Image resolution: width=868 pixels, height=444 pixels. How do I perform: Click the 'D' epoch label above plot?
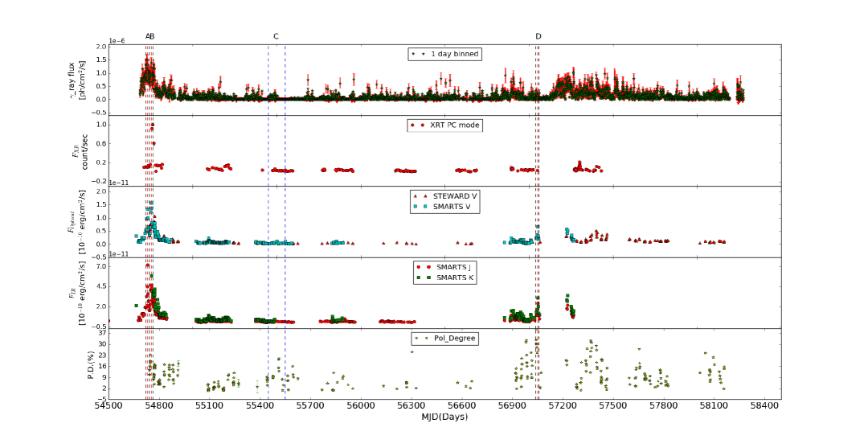pos(538,36)
